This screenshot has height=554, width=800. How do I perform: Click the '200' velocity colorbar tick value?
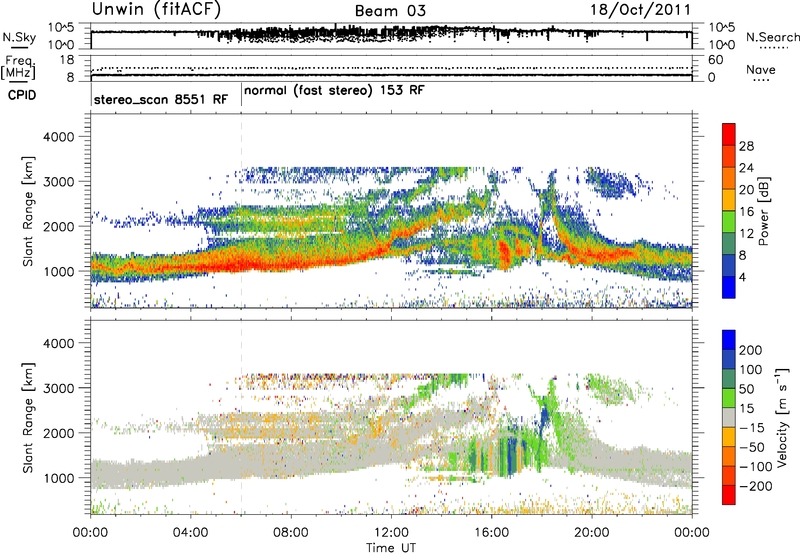click(x=751, y=350)
